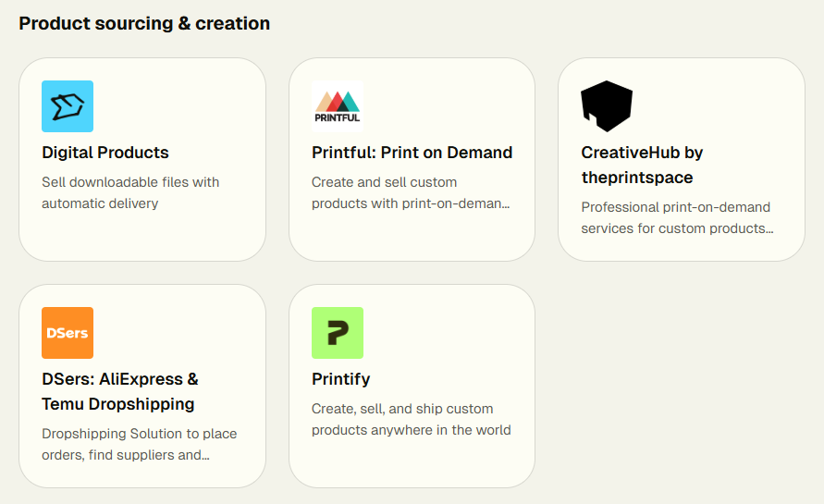824x504 pixels.
Task: Click the 'Product sourcing & creation' heading
Action: point(144,24)
